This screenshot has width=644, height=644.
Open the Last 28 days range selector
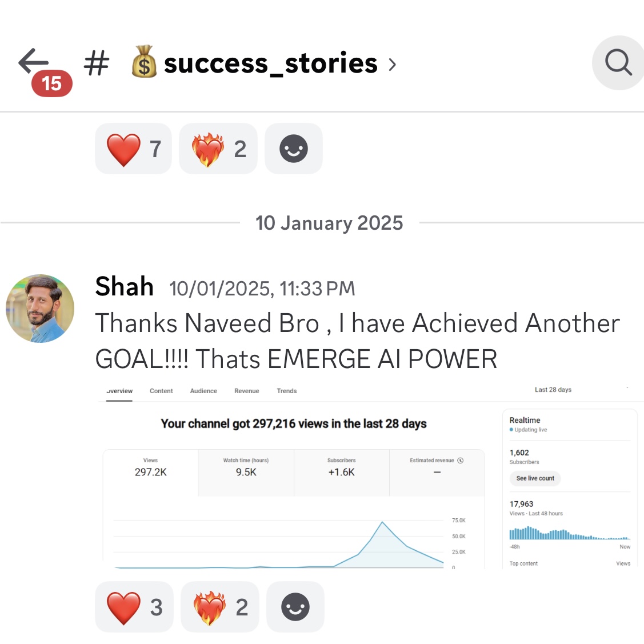pos(553,390)
